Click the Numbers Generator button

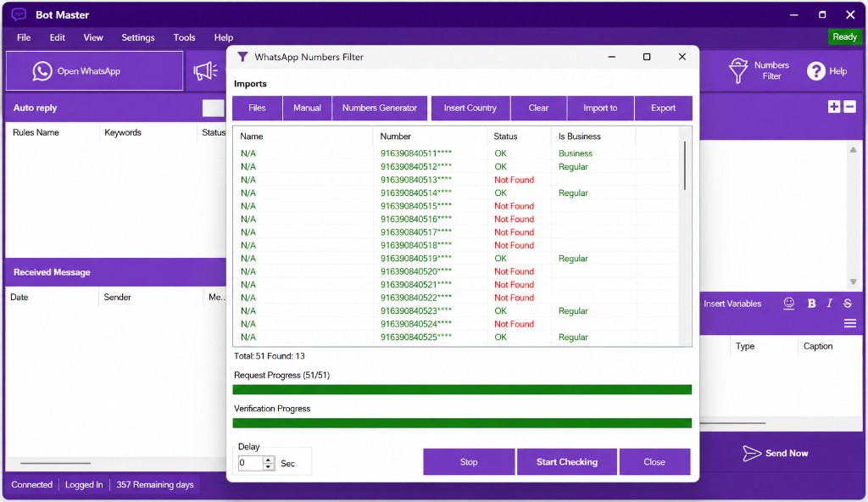click(379, 108)
